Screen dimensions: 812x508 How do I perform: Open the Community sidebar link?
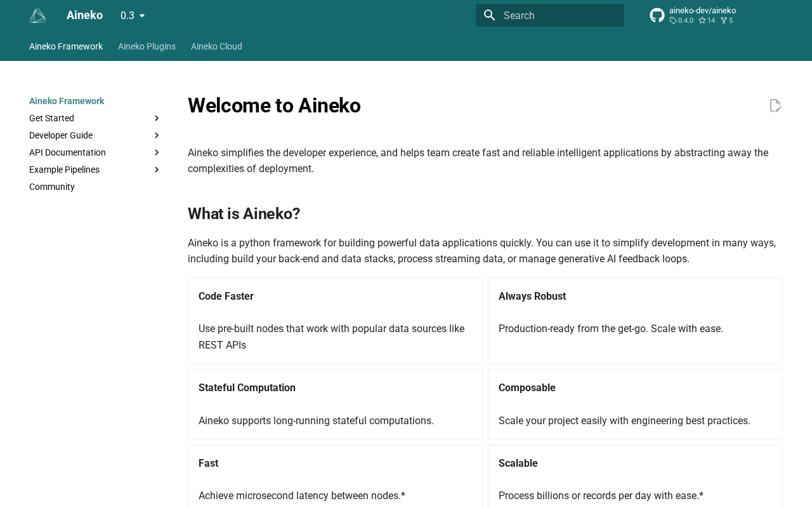point(52,187)
